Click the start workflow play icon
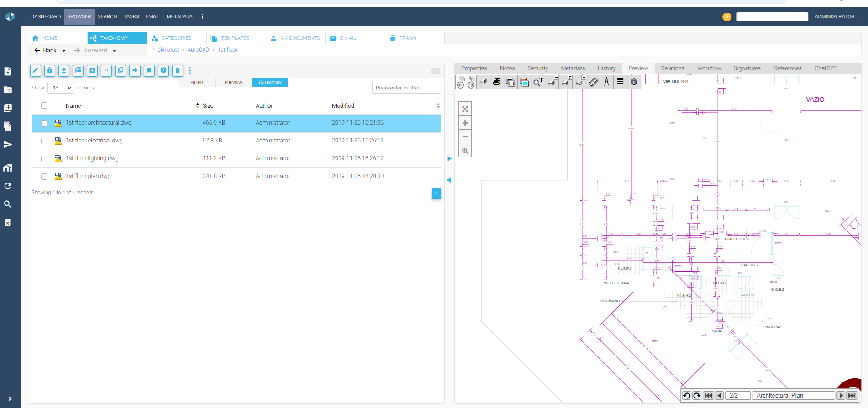 click(163, 70)
